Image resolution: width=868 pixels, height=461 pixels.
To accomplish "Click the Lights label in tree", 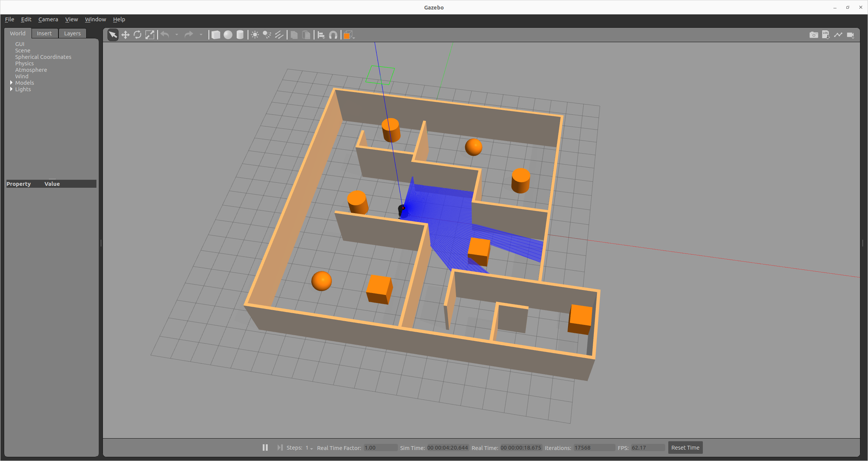I will pyautogui.click(x=23, y=89).
